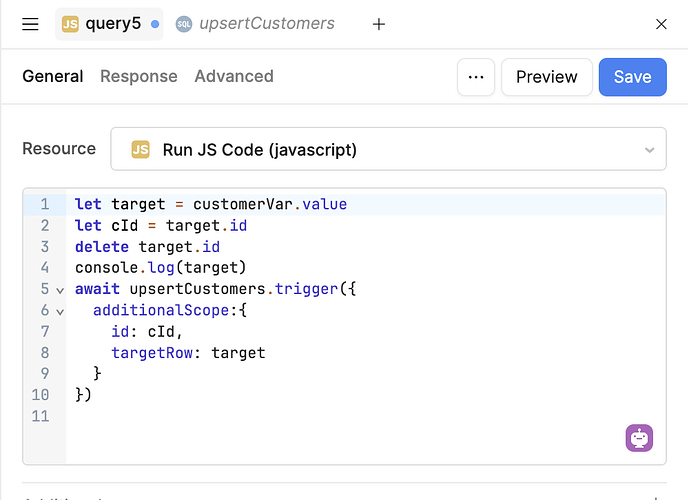Click line number 11 in gutter
Viewport: 688px width, 500px height.
[x=40, y=416]
